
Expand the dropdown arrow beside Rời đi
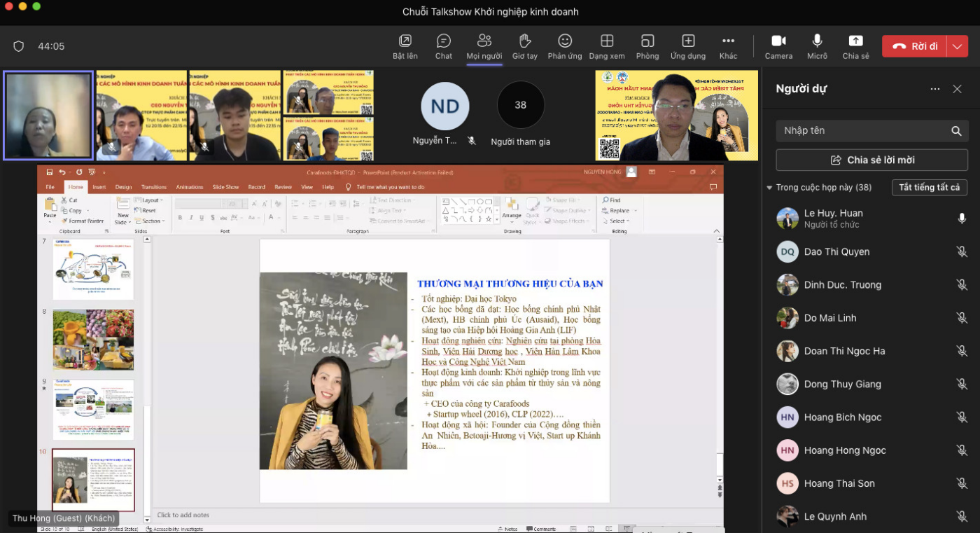958,46
